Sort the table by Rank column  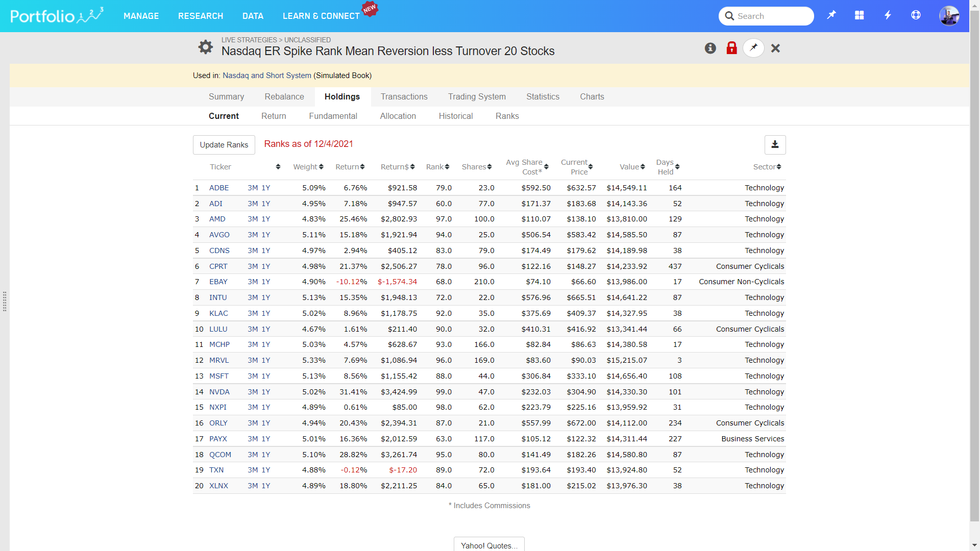447,167
